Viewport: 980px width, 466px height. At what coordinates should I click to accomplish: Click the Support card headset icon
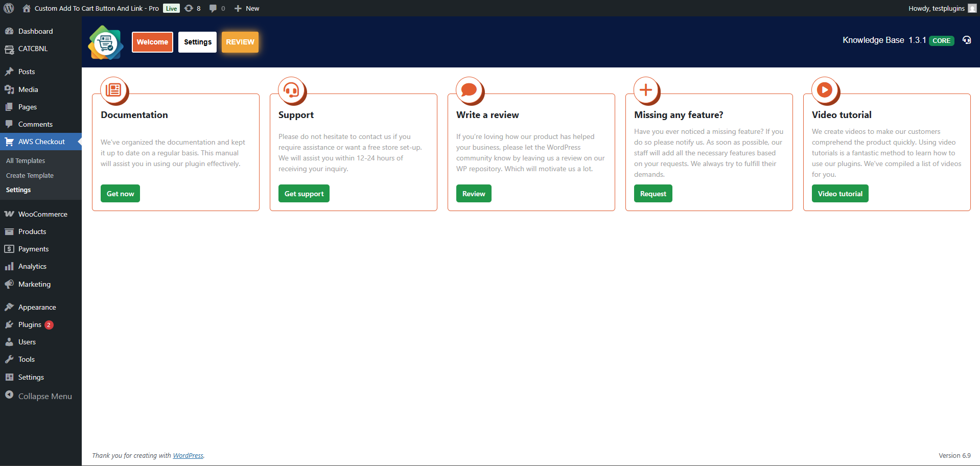291,90
